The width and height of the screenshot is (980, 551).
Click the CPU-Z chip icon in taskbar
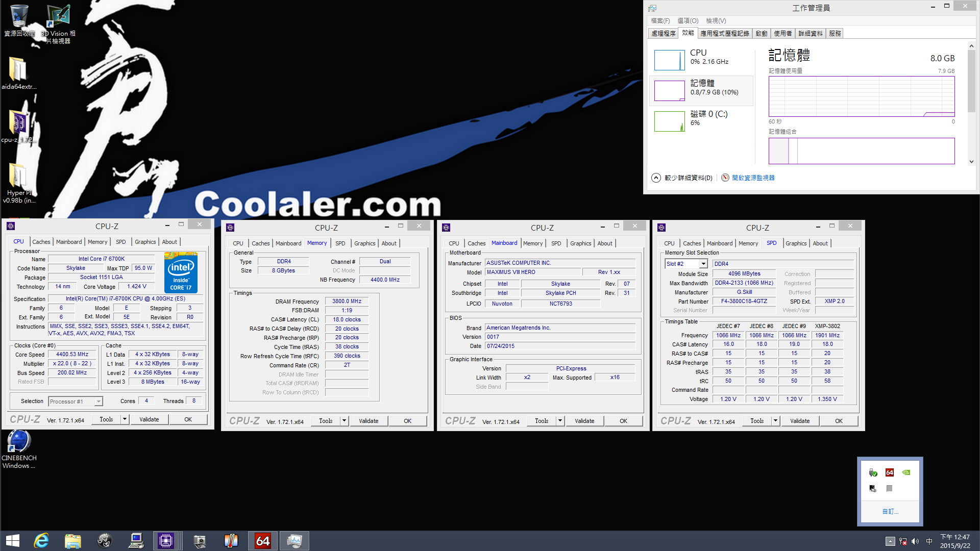tap(166, 541)
